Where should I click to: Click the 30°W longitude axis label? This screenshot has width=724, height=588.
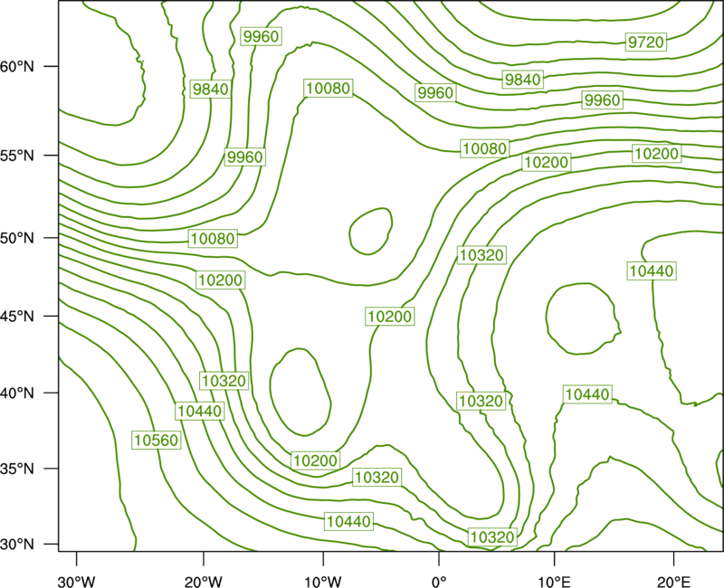coord(76,582)
